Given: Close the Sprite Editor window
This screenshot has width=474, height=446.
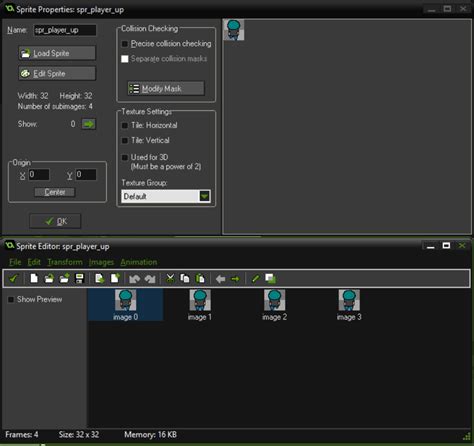Looking at the screenshot, I should [462, 246].
